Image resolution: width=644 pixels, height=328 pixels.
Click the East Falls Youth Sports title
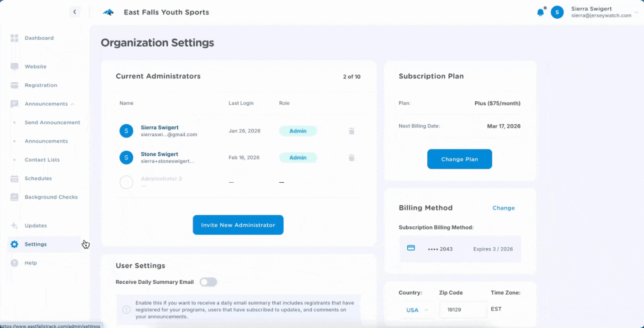tap(166, 12)
